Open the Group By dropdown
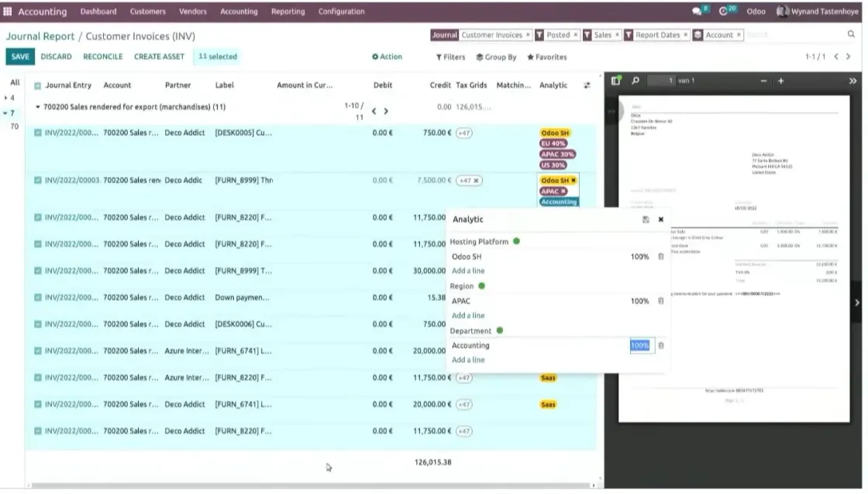This screenshot has height=494, width=868. tap(497, 57)
